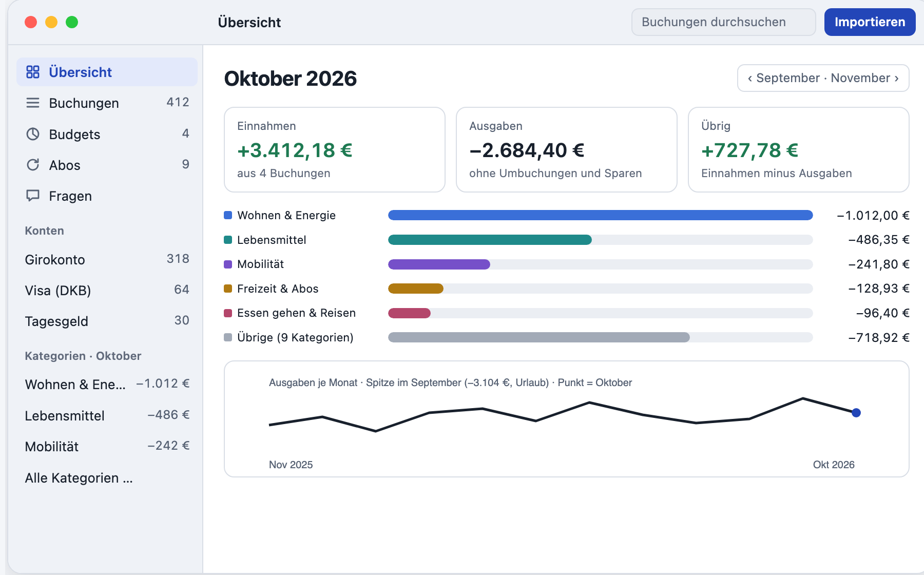This screenshot has height=575, width=924.
Task: Click 'Essen gehen & Reisen' label
Action: (x=296, y=313)
